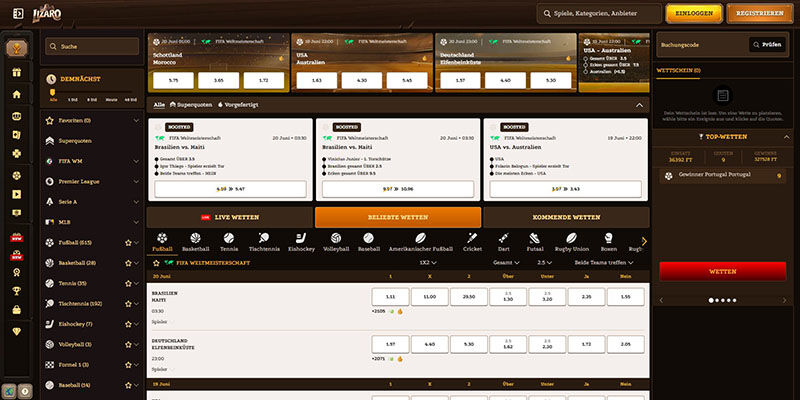Favorite Eishockey with its star in sidebar
The height and width of the screenshot is (400, 800).
coord(129,324)
